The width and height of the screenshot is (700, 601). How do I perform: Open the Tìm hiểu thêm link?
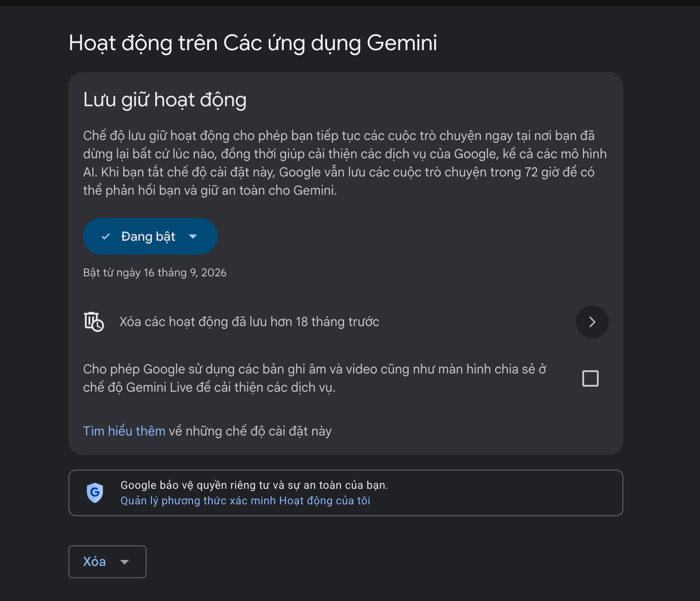124,431
